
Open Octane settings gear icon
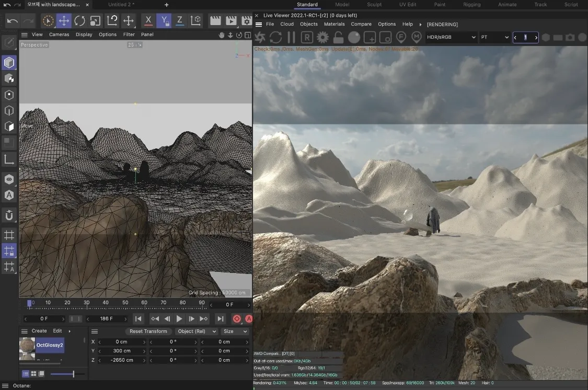pyautogui.click(x=322, y=38)
